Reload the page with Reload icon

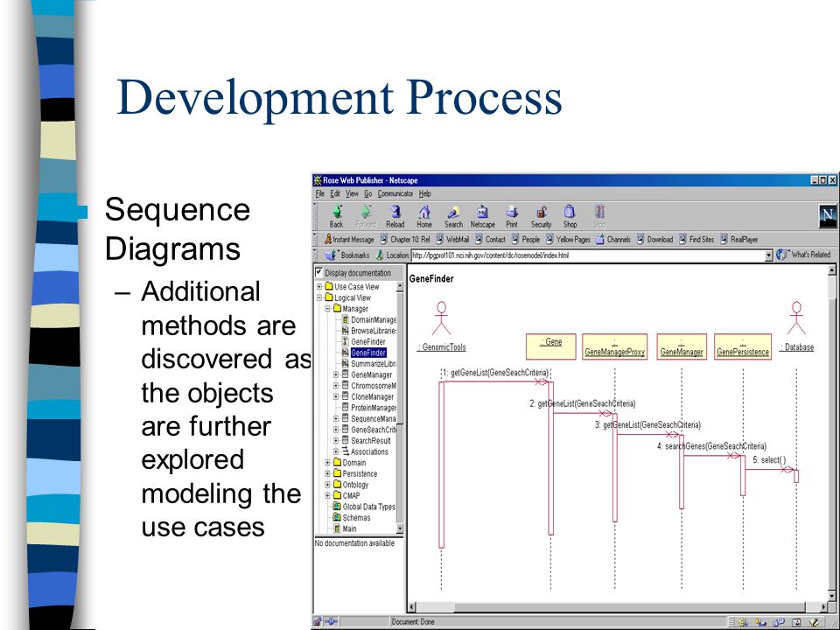(x=395, y=216)
